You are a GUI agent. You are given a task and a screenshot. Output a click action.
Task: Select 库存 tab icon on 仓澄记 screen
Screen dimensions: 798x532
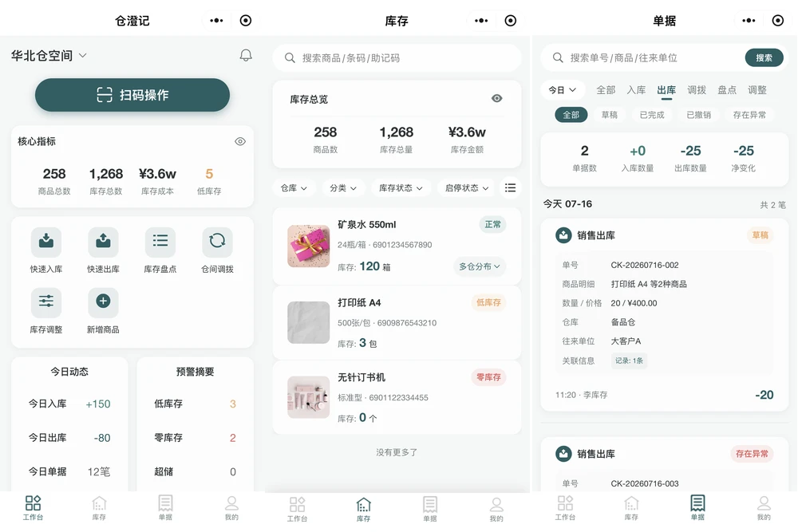click(x=99, y=503)
